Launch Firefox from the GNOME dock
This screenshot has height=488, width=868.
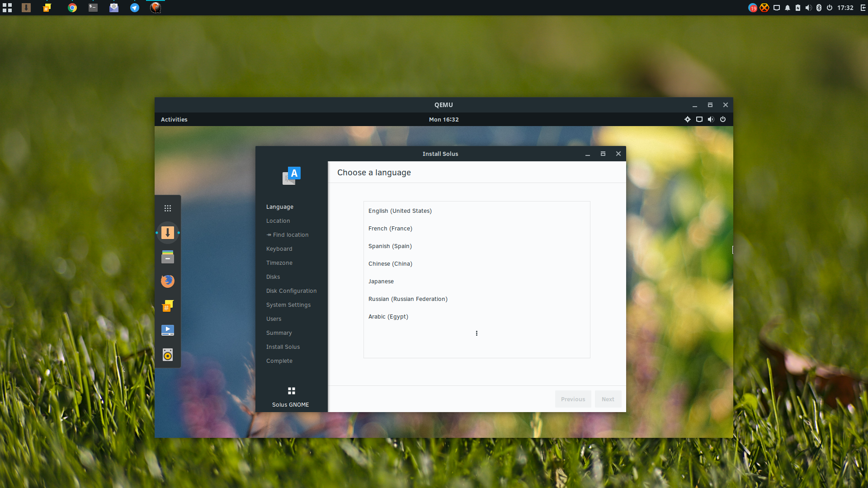coord(168,281)
